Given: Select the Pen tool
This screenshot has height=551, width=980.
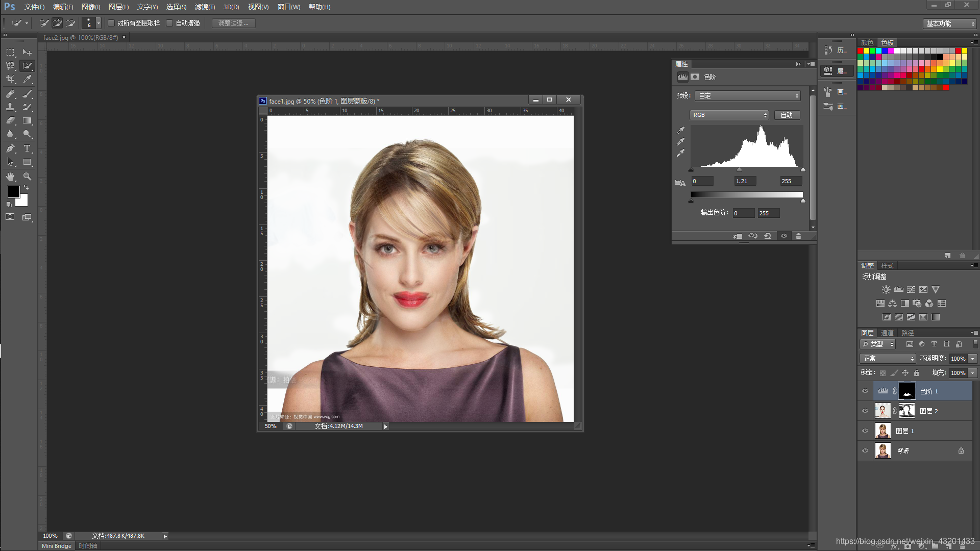Looking at the screenshot, I should click(10, 148).
